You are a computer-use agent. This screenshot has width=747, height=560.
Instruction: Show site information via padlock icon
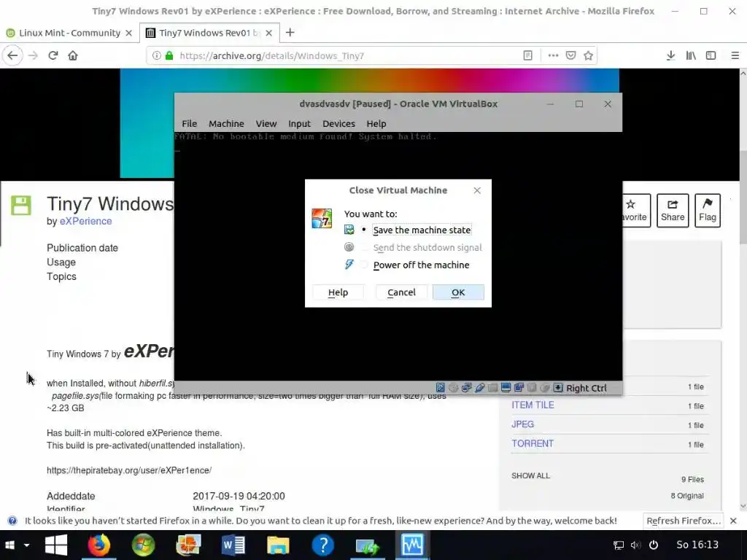click(x=169, y=55)
